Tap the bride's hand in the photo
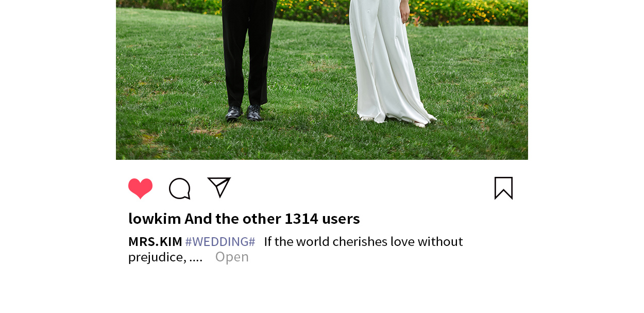644x313 pixels. 405,12
